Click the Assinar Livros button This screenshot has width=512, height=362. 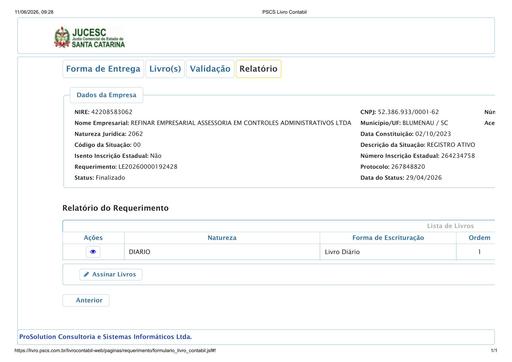(111, 274)
